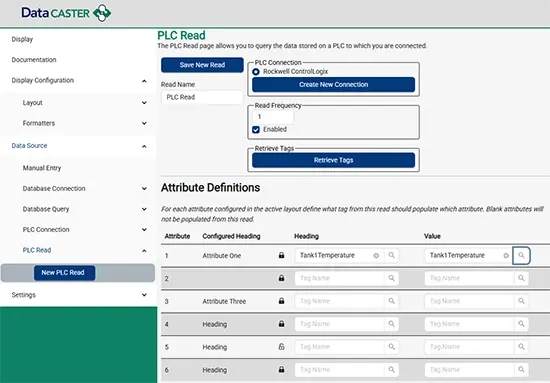Select Rockwell ControlLogix radio button

click(x=256, y=72)
